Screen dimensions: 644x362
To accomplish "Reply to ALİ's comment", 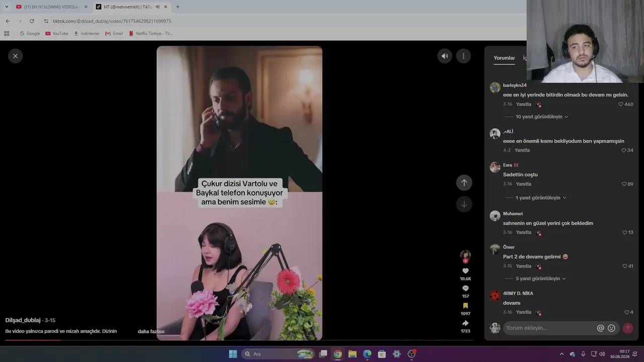I will pos(522,150).
